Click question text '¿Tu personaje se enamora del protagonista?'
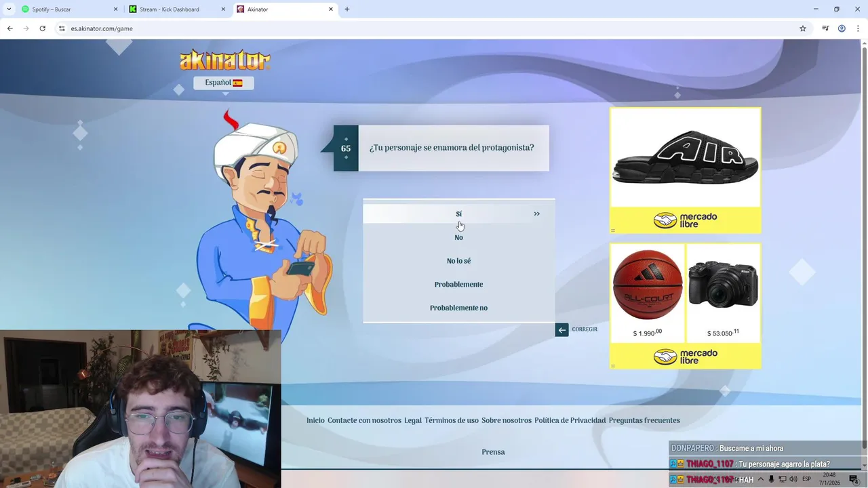 452,148
